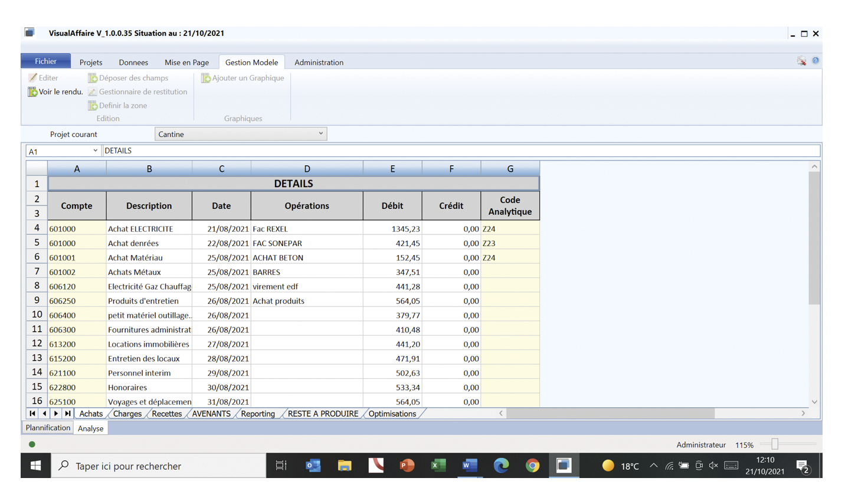Select cell Achat ELECTRICITE
Image resolution: width=845 pixels, height=504 pixels.
[149, 228]
